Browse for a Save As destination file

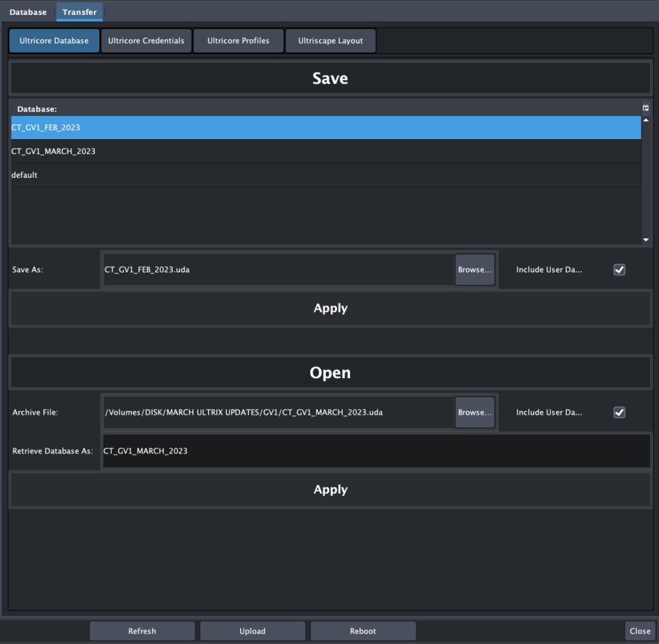pos(475,269)
